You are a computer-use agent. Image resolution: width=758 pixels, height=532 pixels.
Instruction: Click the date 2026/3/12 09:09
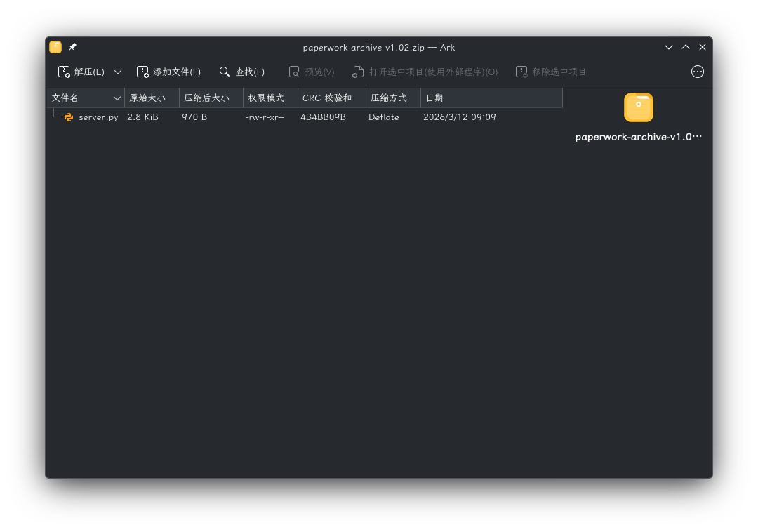click(460, 117)
